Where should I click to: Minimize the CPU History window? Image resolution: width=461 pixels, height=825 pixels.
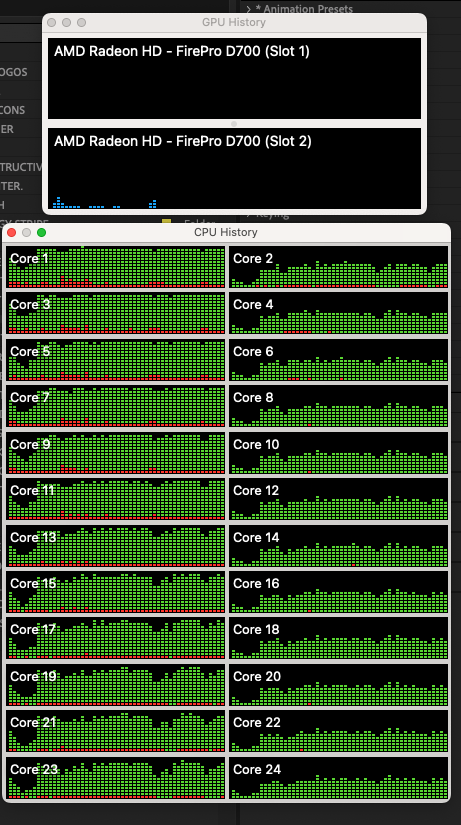tap(26, 233)
